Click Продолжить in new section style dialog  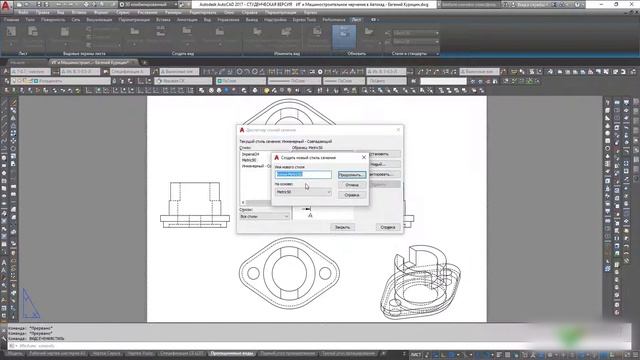(x=352, y=175)
